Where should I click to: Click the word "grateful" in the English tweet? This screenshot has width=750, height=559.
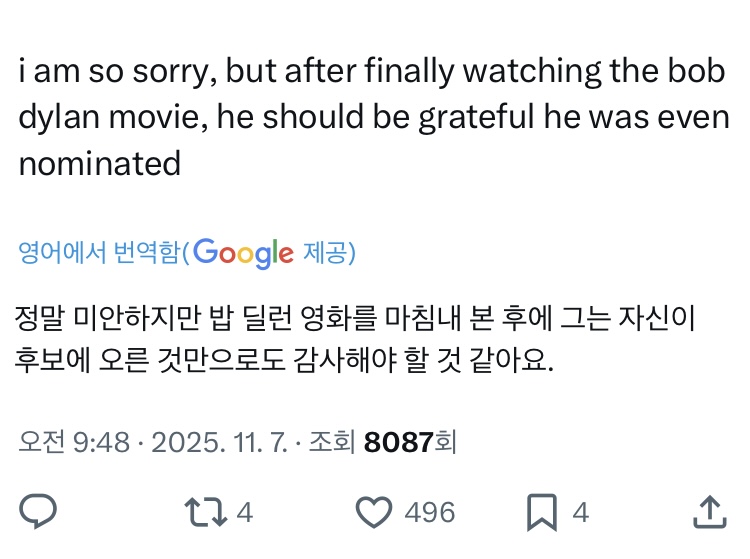pos(487,117)
